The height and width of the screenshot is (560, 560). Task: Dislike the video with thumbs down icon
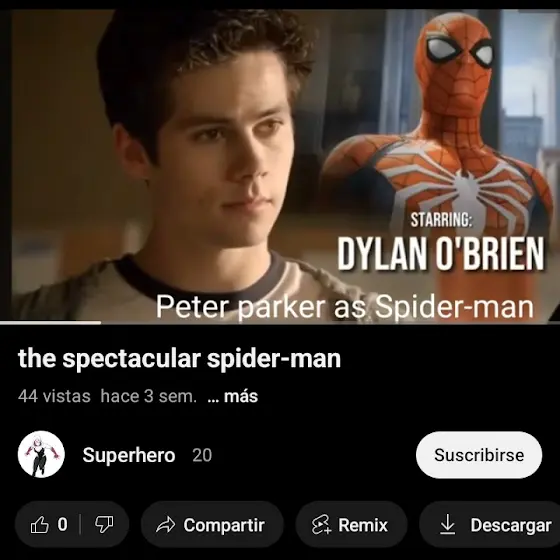[x=104, y=525]
